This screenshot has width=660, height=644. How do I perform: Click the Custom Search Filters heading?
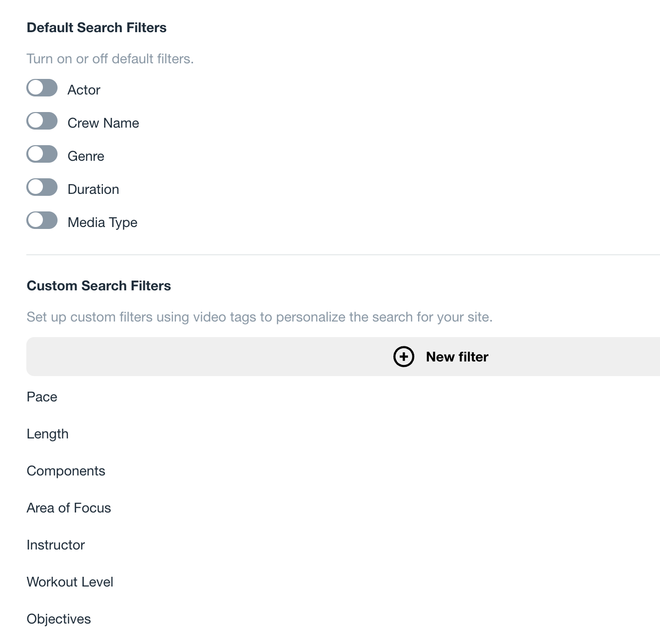point(98,286)
